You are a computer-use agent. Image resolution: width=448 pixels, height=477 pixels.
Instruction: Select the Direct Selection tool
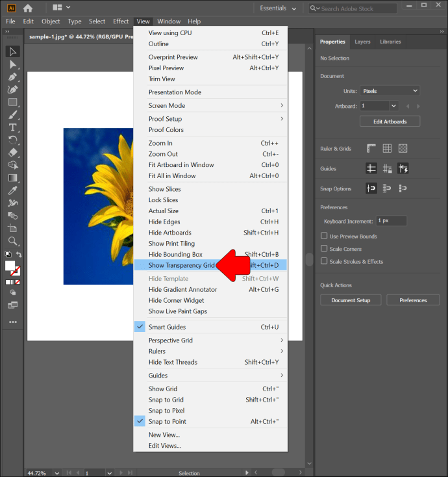tap(12, 64)
